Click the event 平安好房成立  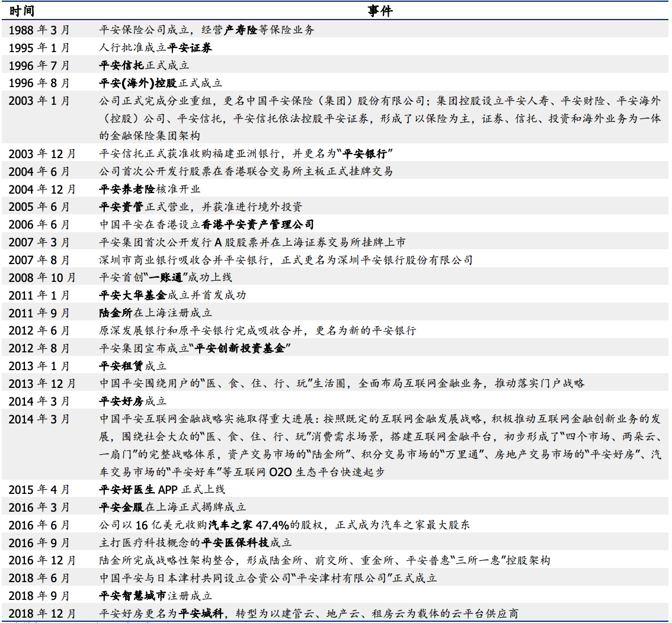132,402
